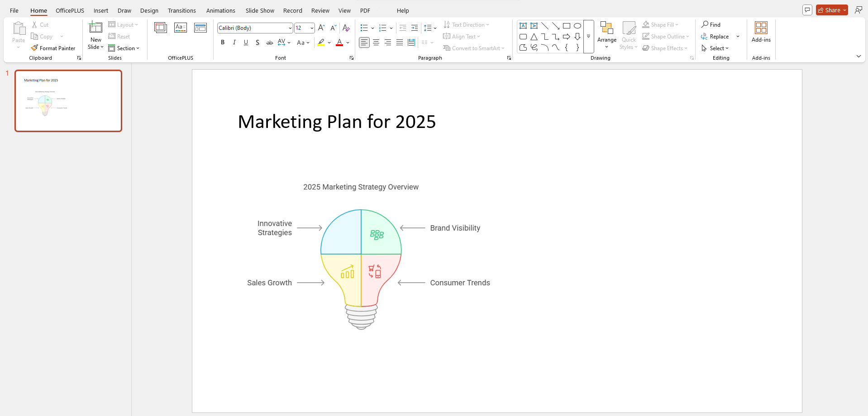This screenshot has width=868, height=416.
Task: Toggle Italic text style
Action: 234,43
